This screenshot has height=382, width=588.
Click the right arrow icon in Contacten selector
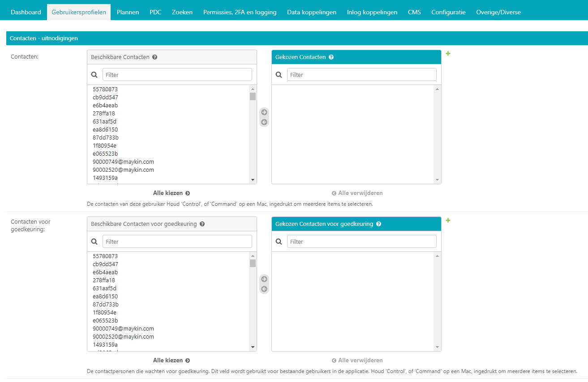point(264,112)
